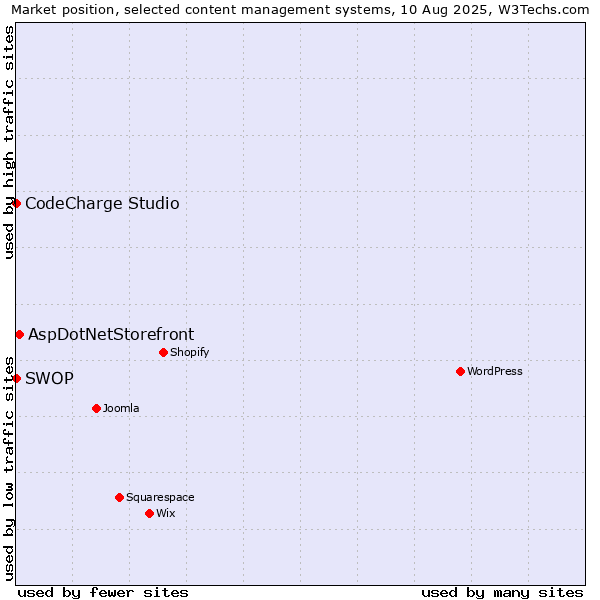Screen dimensions: 600x600
Task: Select the 'WordPress' label text
Action: 495,372
